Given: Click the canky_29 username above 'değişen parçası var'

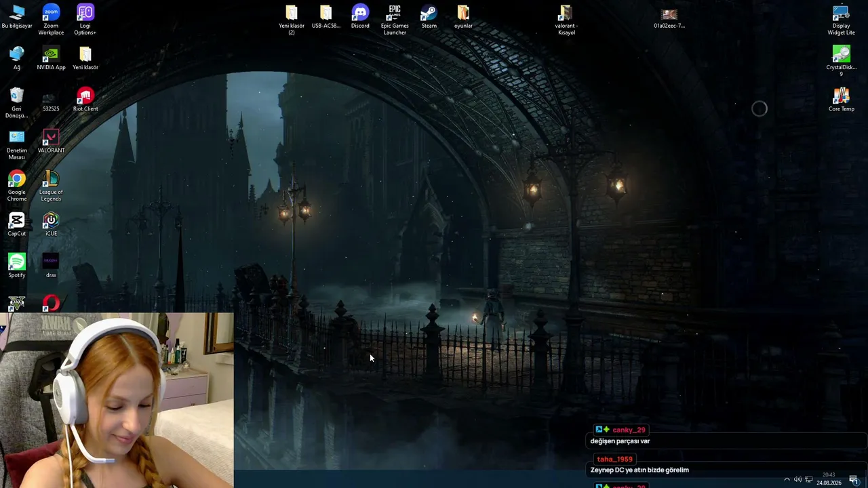Looking at the screenshot, I should click(x=629, y=430).
